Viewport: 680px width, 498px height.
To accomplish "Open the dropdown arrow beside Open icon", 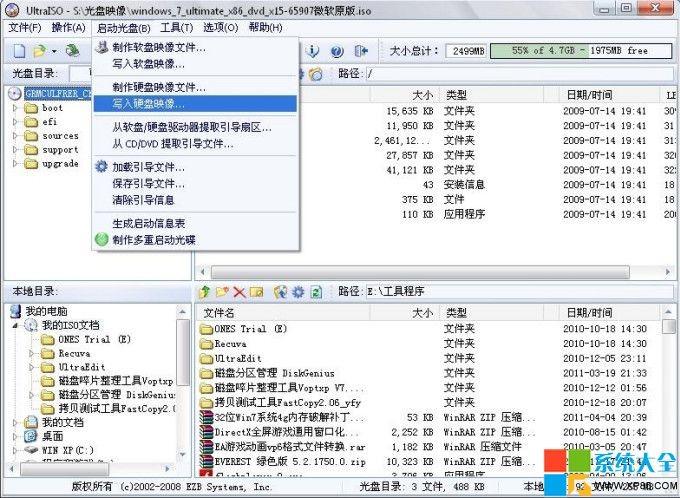I will click(54, 52).
